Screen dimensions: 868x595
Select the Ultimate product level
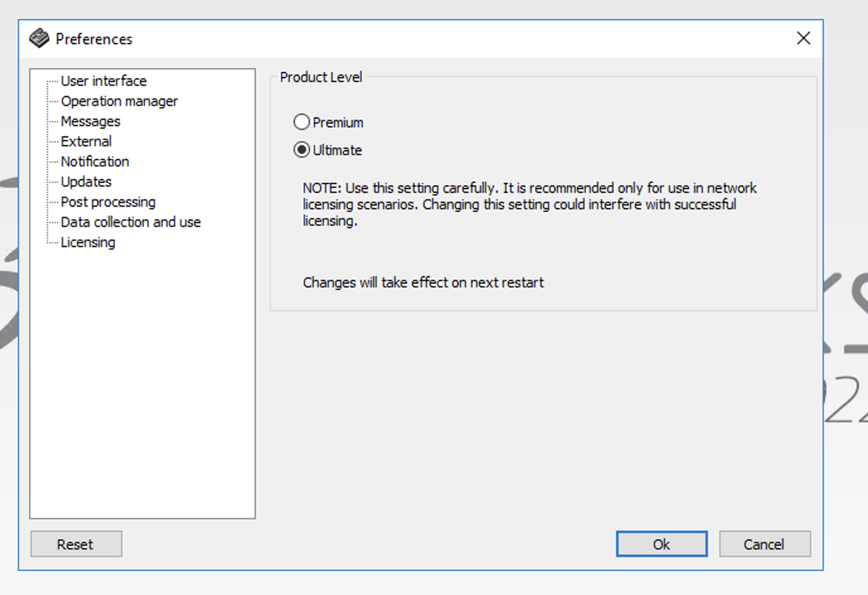coord(301,150)
